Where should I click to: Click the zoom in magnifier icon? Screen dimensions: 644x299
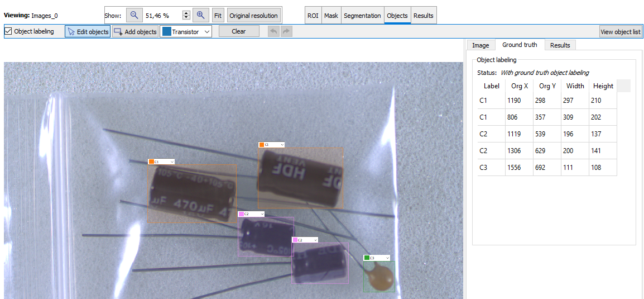point(201,16)
